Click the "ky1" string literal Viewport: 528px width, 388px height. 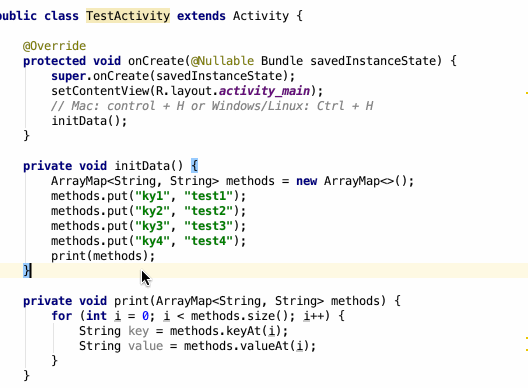click(x=152, y=196)
